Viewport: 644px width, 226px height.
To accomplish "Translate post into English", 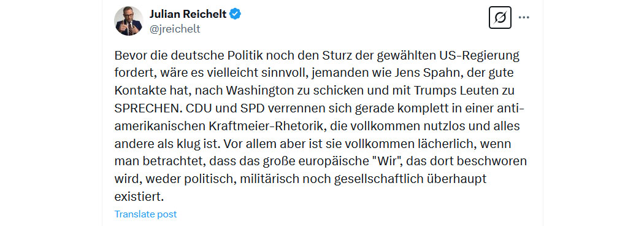I will click(145, 214).
